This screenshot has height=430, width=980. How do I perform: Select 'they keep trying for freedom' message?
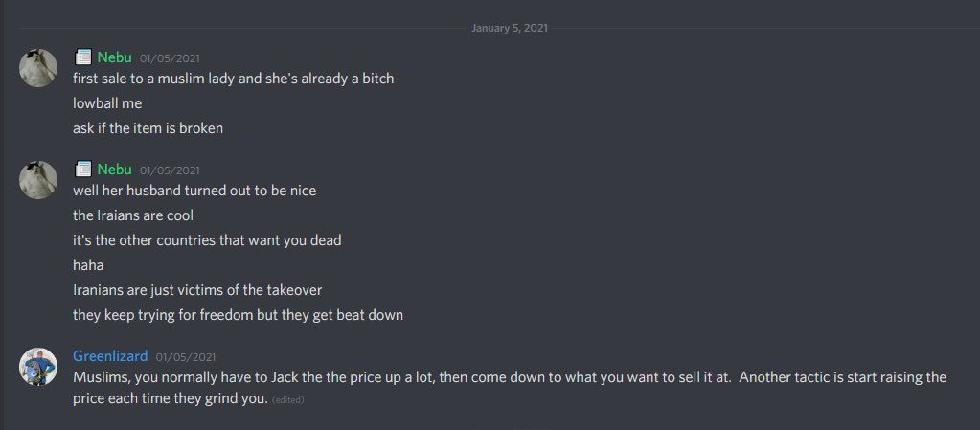(x=239, y=315)
